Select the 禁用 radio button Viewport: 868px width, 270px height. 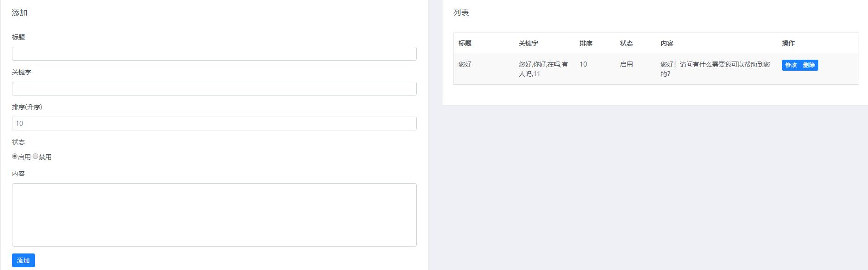pos(35,157)
